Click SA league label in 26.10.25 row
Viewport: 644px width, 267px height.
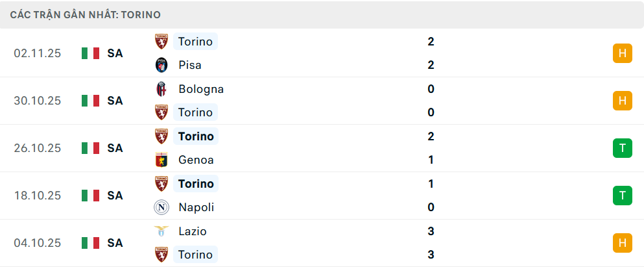click(115, 148)
